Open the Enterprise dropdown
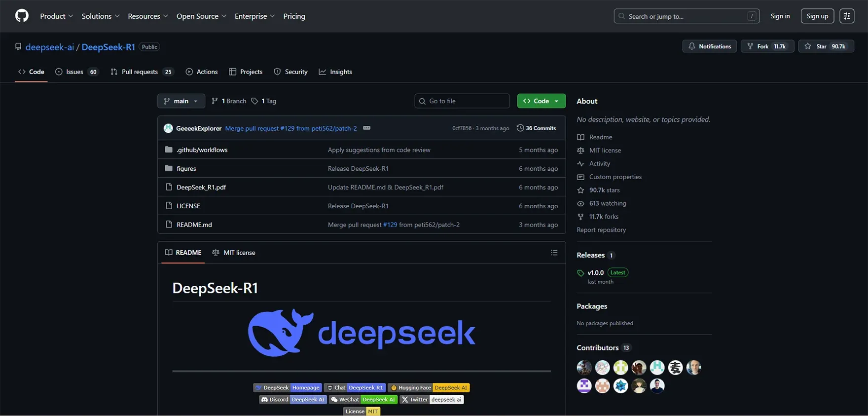Image resolution: width=868 pixels, height=416 pixels. pyautogui.click(x=254, y=16)
